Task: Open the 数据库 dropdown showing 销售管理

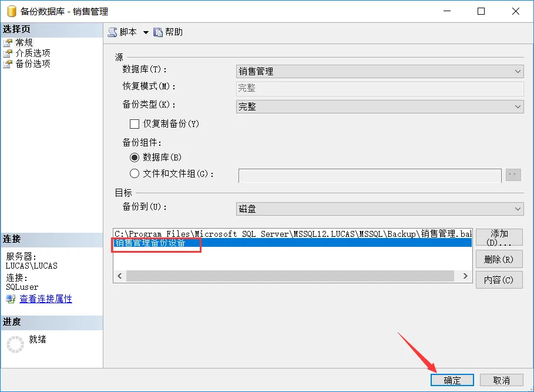Action: click(x=379, y=71)
